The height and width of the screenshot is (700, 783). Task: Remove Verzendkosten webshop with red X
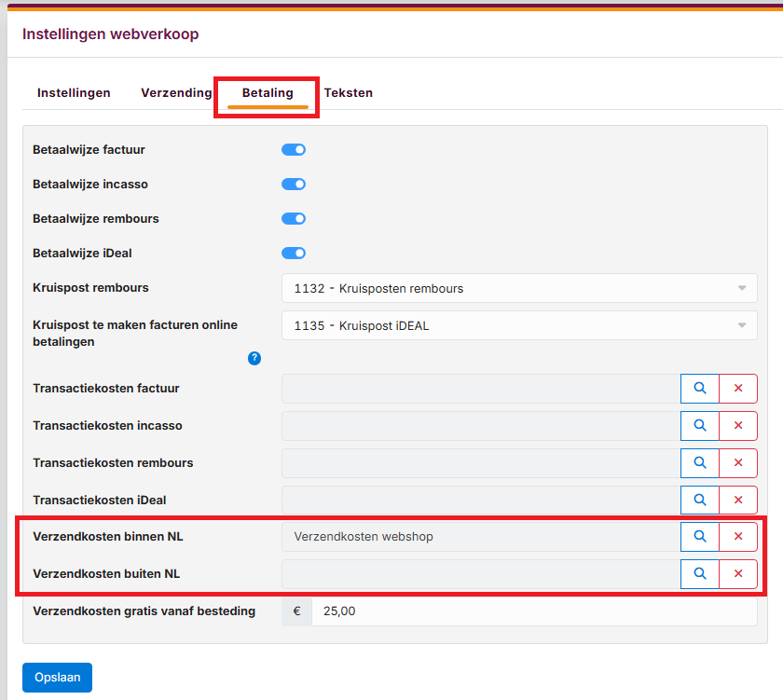click(738, 537)
